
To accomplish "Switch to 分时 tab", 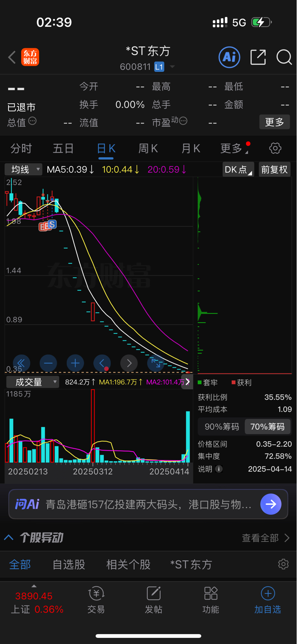I will 21,148.
